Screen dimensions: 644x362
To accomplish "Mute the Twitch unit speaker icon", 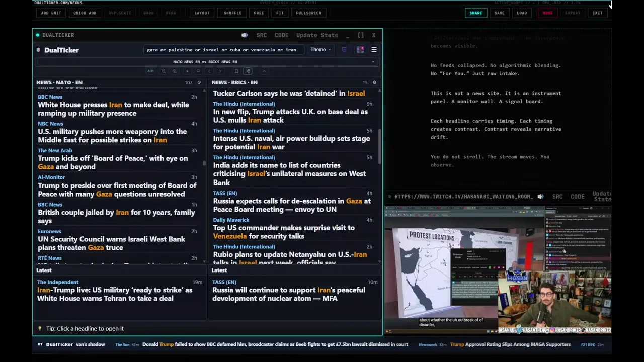I will coord(540,197).
